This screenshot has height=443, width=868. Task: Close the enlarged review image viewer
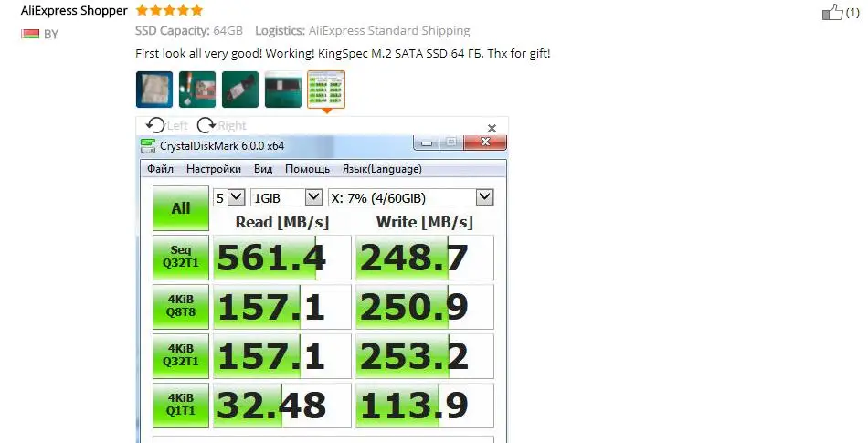pos(492,128)
